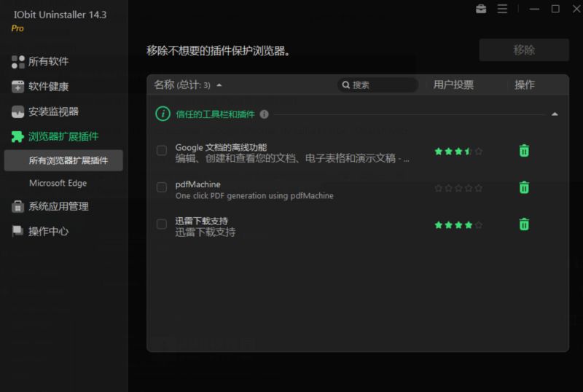This screenshot has width=583, height=392.
Task: Click the empty star rating for pdfMachine
Action: click(458, 188)
